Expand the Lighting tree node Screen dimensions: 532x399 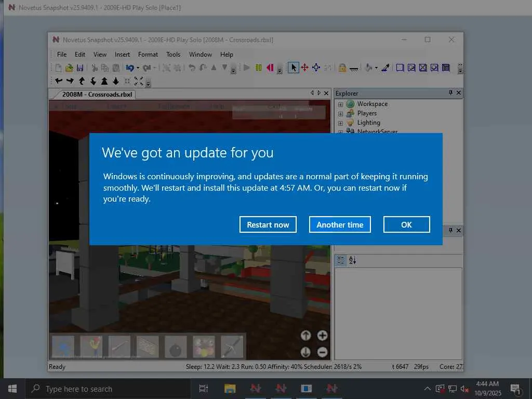(340, 123)
